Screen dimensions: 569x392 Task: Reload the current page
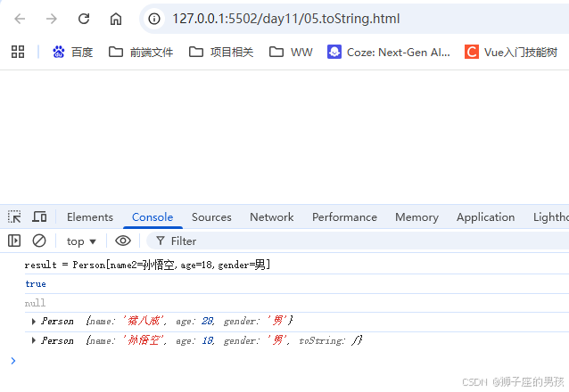(x=84, y=19)
